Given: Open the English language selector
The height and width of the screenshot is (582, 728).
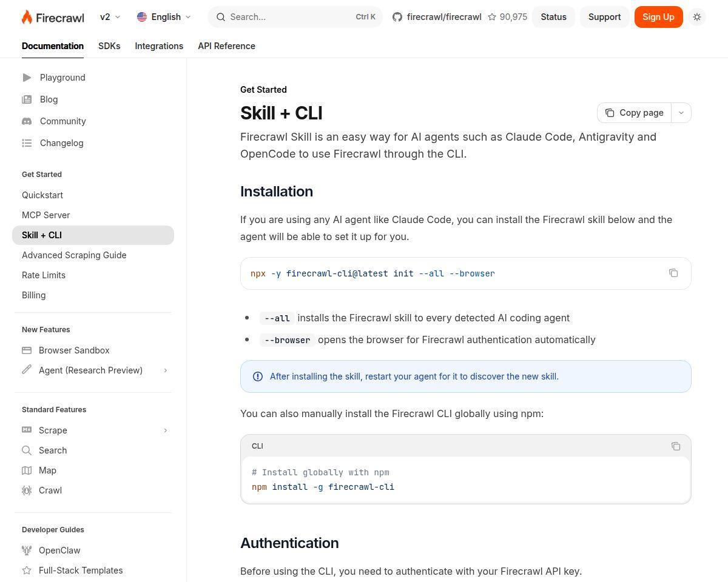Looking at the screenshot, I should (x=164, y=17).
